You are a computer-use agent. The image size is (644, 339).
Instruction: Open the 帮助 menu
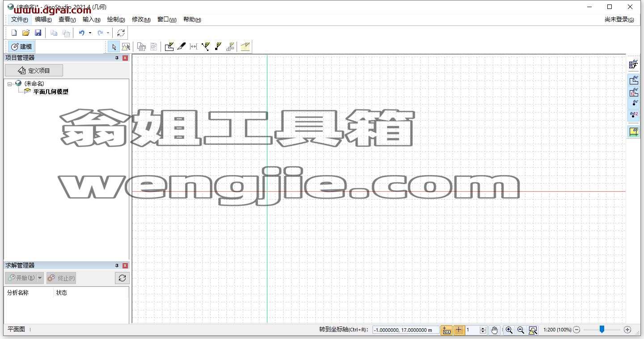192,20
